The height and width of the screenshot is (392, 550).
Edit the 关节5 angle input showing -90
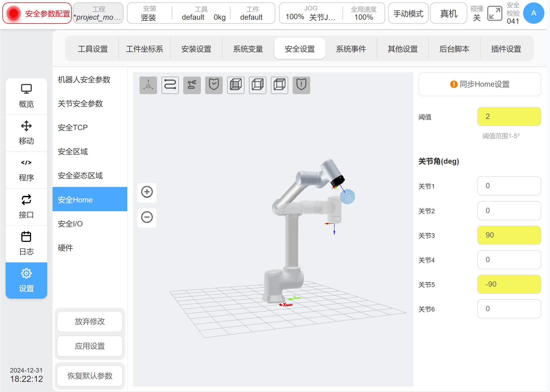coord(509,284)
